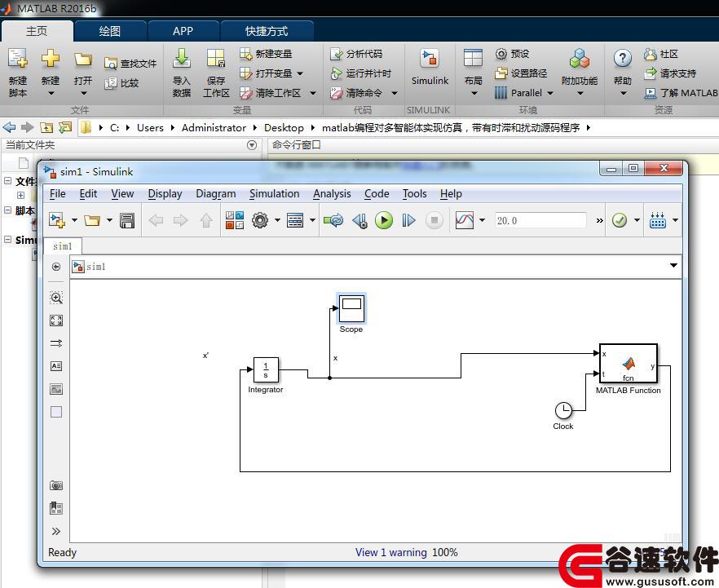Viewport: 719px width, 588px height.
Task: Open Model Configuration Parameters gear icon
Action: click(260, 221)
